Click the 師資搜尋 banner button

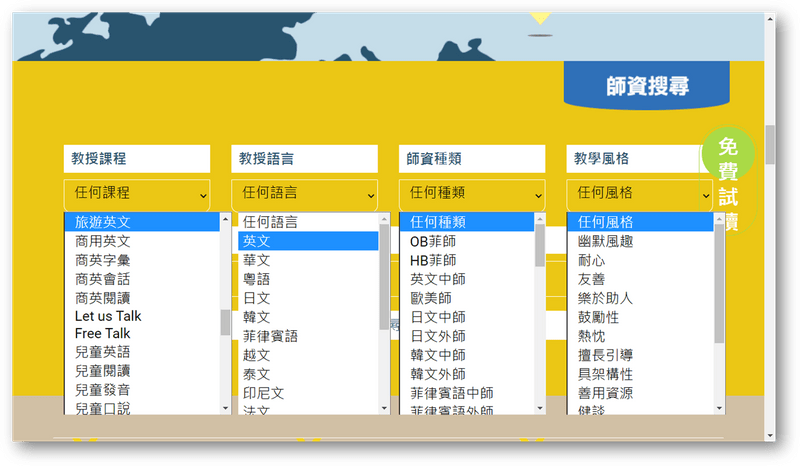tap(647, 87)
